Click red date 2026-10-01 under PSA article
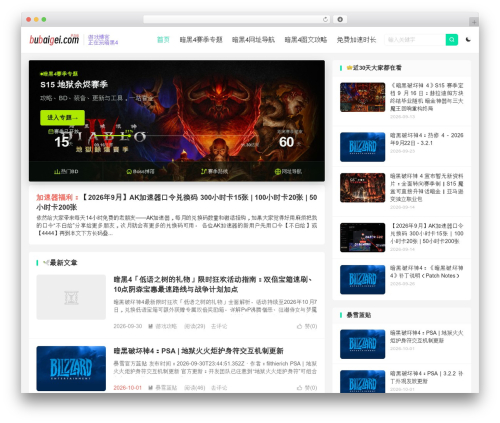The image size is (500, 423). click(x=128, y=388)
